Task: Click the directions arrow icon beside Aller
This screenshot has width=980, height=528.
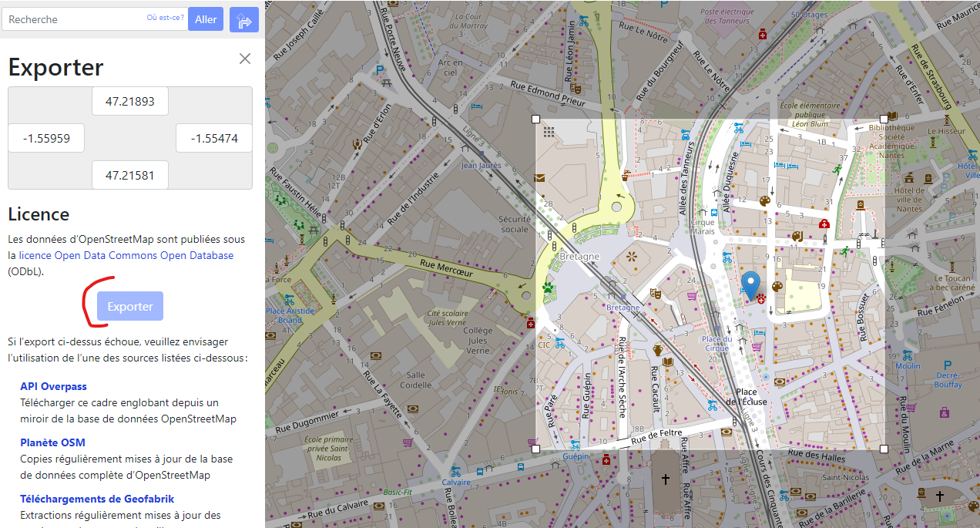Action: click(243, 20)
